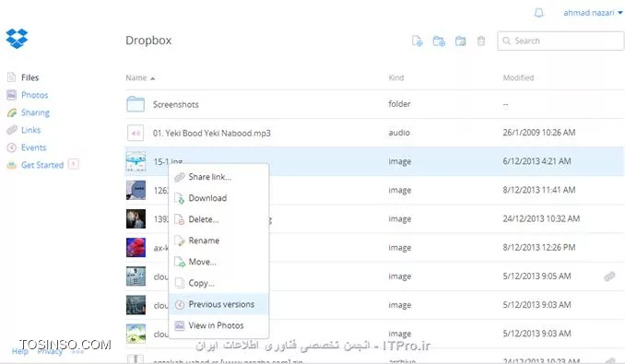
Task: Click the Download menu icon
Action: tap(180, 198)
